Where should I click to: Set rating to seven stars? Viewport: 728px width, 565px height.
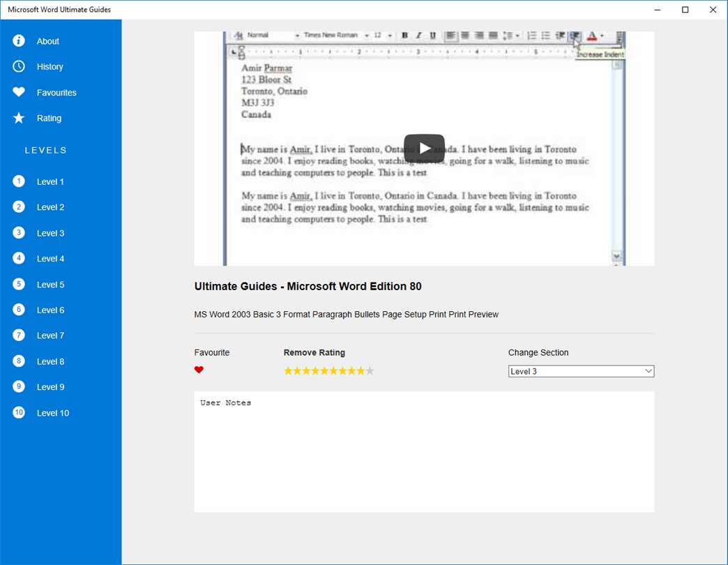click(342, 370)
